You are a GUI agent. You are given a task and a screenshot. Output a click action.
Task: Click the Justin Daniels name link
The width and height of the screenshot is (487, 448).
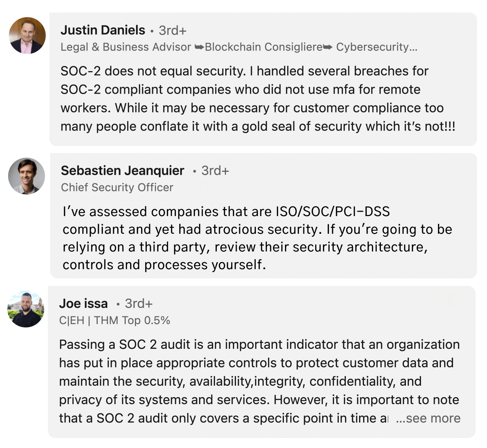pyautogui.click(x=103, y=30)
